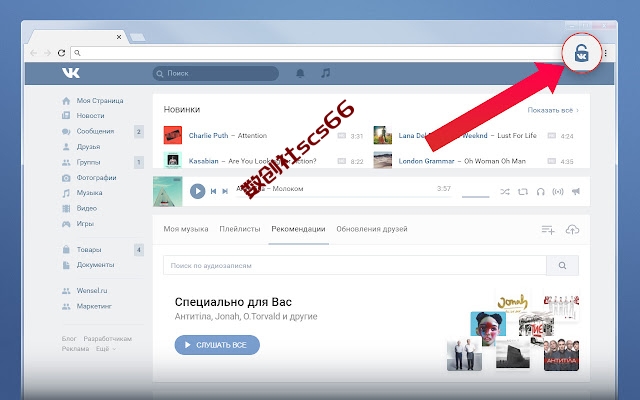Screen dimensions: 640x400
Task: Click the Реклама footer link
Action: click(x=75, y=349)
